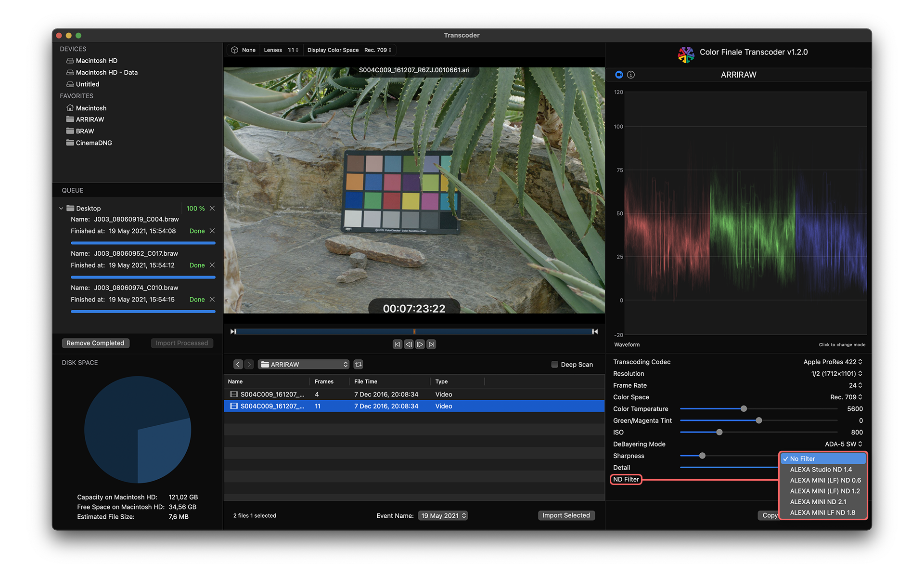The height and width of the screenshot is (564, 924).
Task: Open the Display Color Space dropdown
Action: coord(378,50)
